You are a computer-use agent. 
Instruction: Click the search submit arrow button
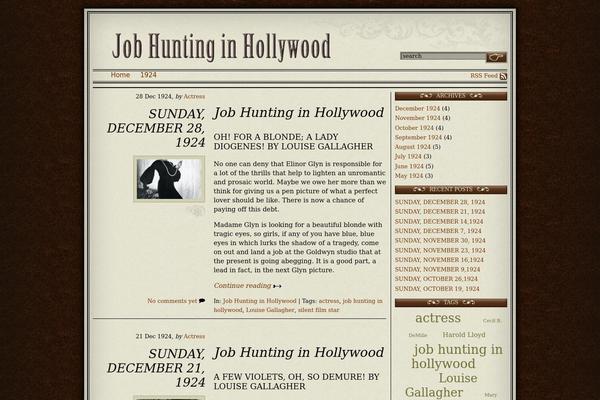(496, 57)
